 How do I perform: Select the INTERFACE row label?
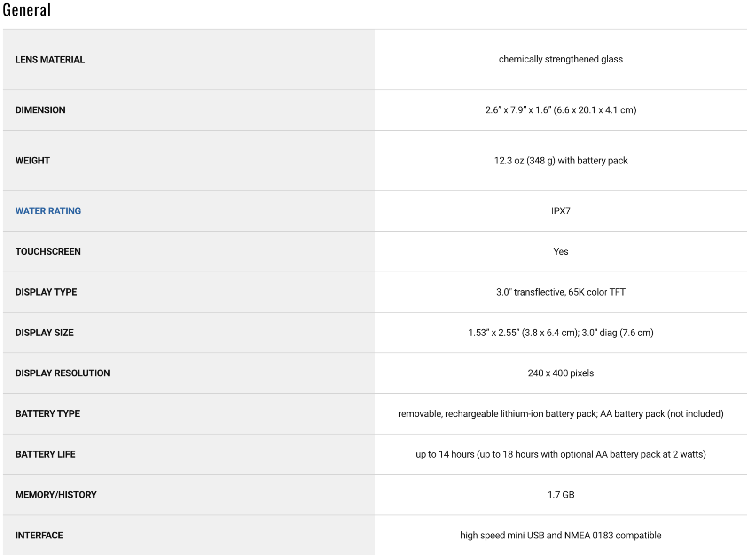coord(39,536)
